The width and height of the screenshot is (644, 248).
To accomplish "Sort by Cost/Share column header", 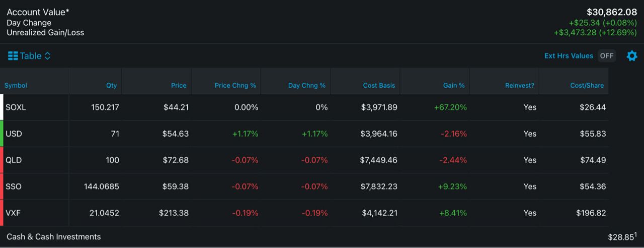I will click(x=587, y=86).
